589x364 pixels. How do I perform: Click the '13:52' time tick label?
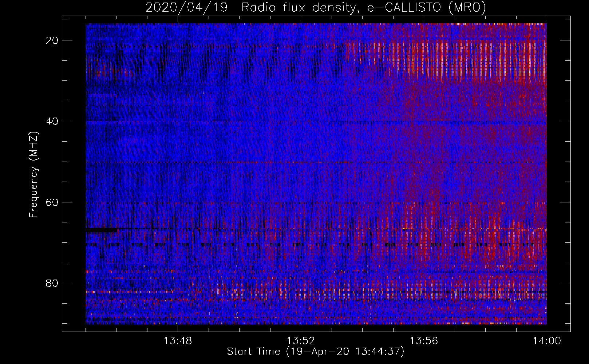click(x=301, y=341)
